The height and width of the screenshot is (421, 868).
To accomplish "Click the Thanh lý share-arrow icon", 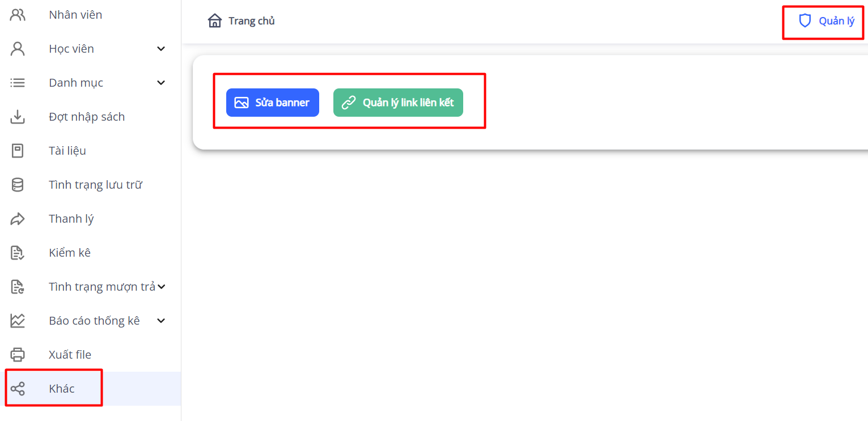I will [x=18, y=219].
